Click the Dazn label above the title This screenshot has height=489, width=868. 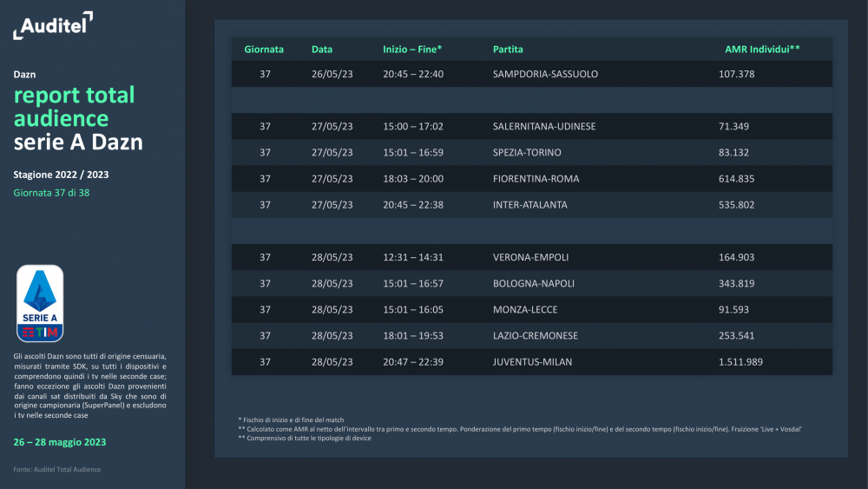[24, 74]
